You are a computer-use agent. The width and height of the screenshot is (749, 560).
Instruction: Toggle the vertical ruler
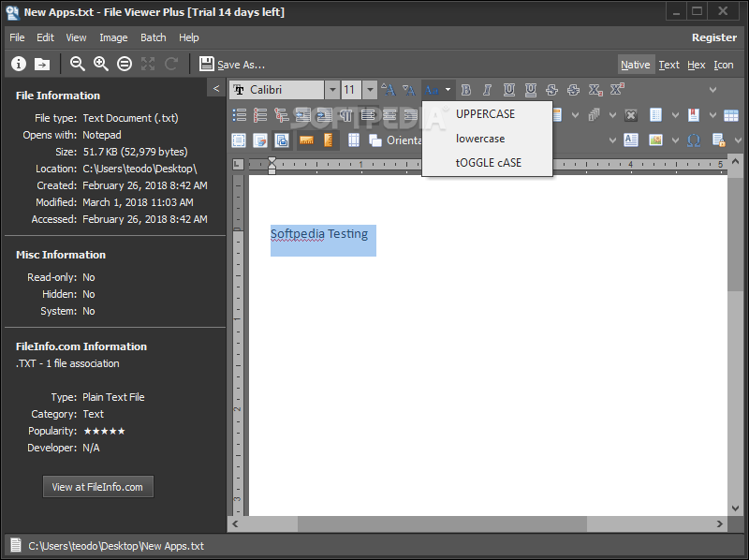click(329, 140)
